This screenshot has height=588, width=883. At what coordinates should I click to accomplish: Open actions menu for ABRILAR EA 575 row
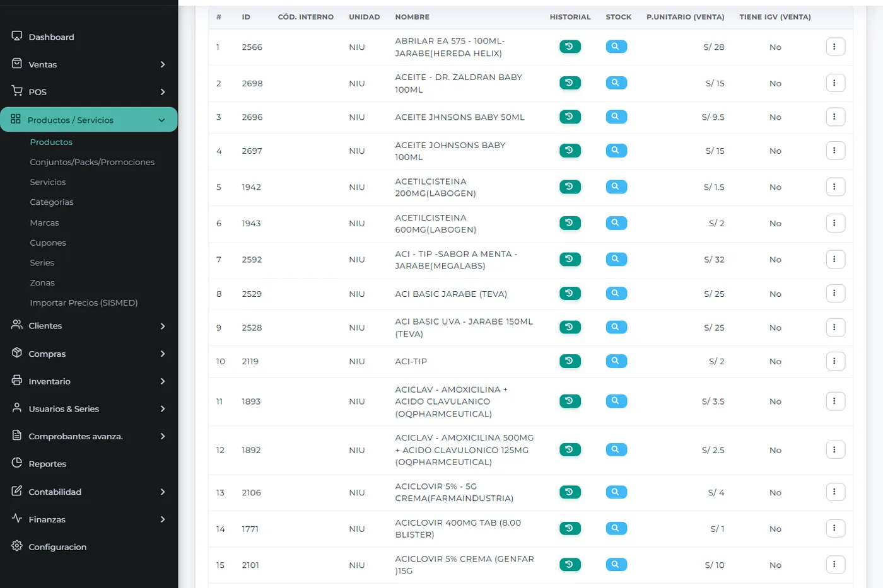[835, 47]
